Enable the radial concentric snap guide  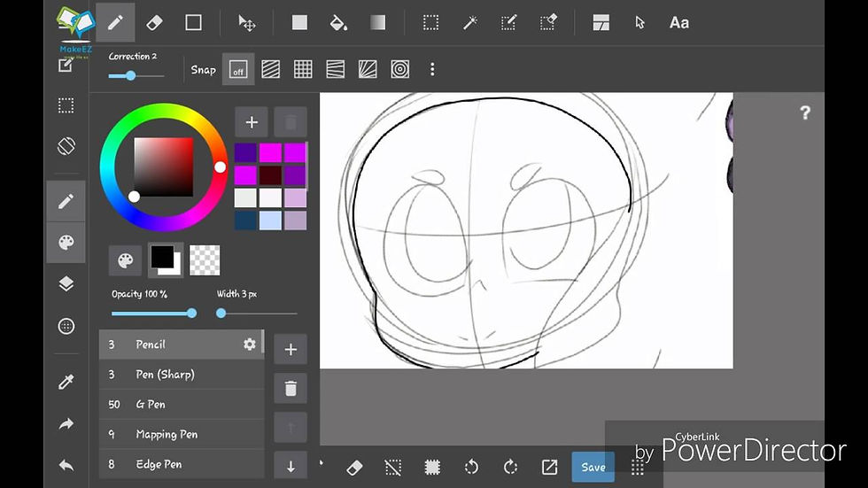(399, 69)
